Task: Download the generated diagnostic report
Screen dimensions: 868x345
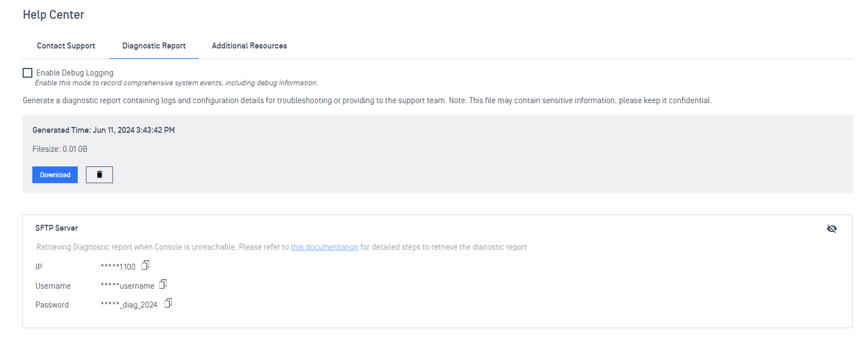Action: (55, 175)
